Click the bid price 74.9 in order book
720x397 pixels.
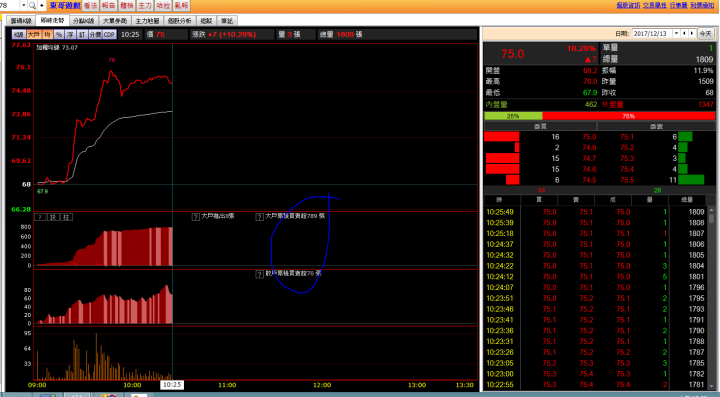point(589,147)
